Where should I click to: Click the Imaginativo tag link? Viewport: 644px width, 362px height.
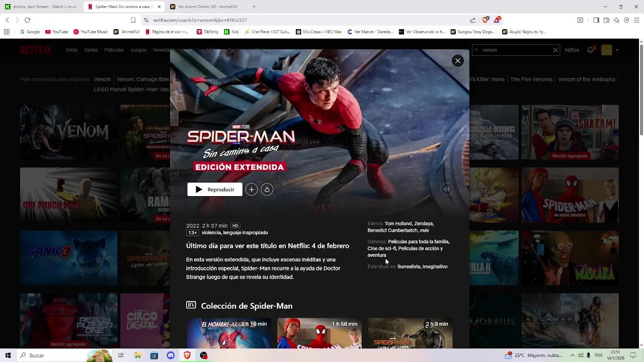[x=435, y=266]
